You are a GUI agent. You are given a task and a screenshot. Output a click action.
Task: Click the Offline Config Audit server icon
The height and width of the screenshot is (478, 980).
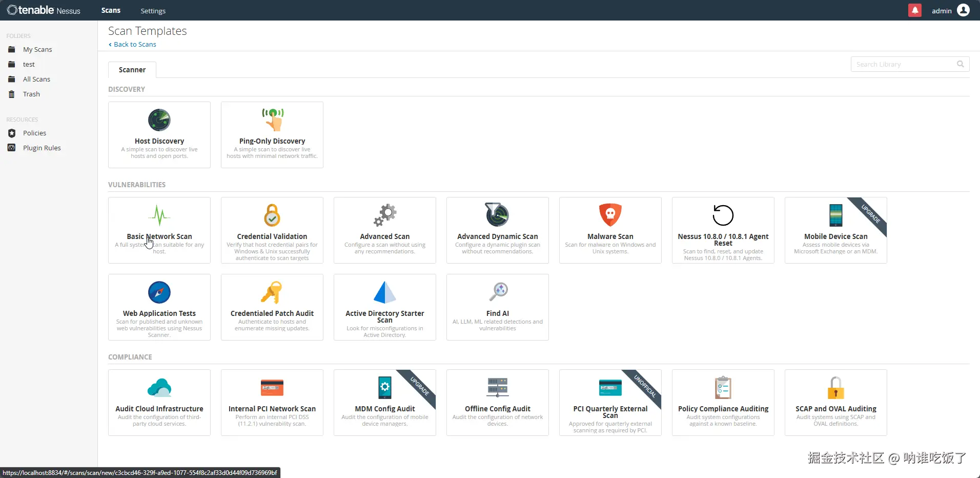point(498,388)
